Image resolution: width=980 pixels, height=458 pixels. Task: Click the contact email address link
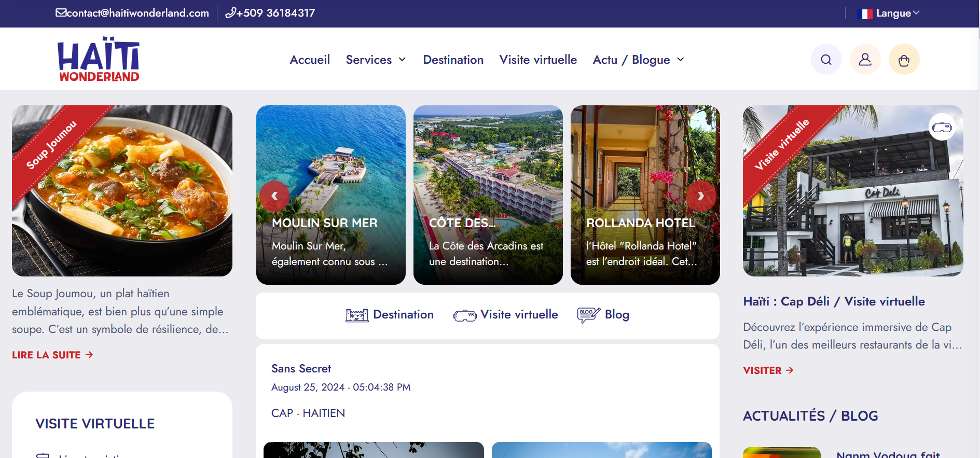click(132, 13)
